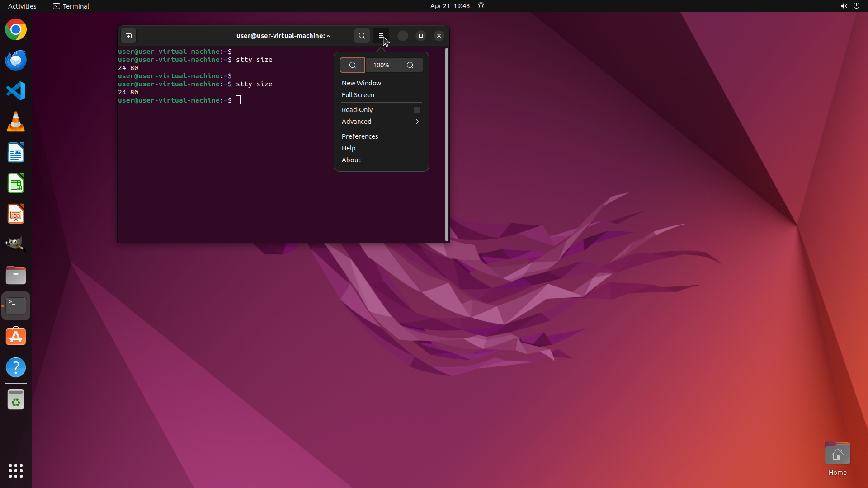This screenshot has height=488, width=868.
Task: Reset zoom with the 100% button
Action: pyautogui.click(x=381, y=65)
